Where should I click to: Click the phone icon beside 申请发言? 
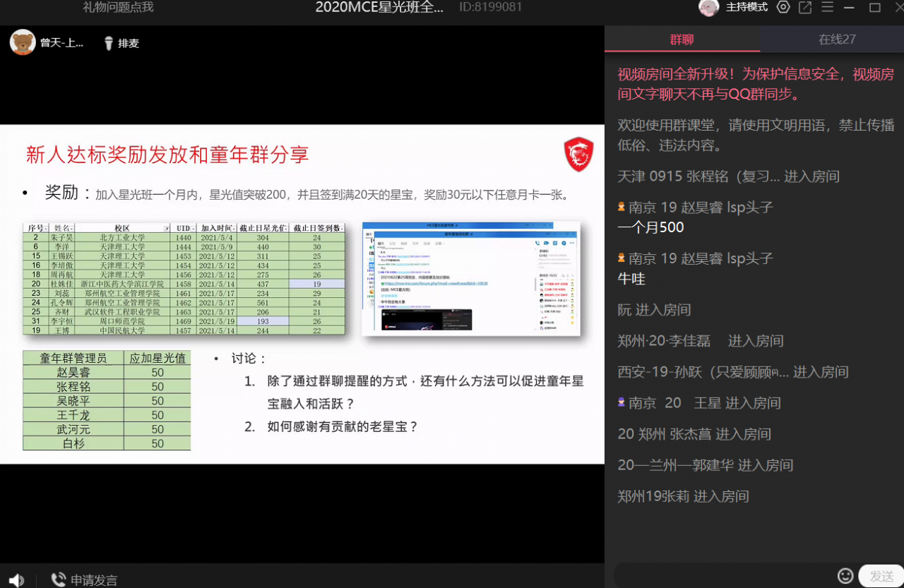59,580
